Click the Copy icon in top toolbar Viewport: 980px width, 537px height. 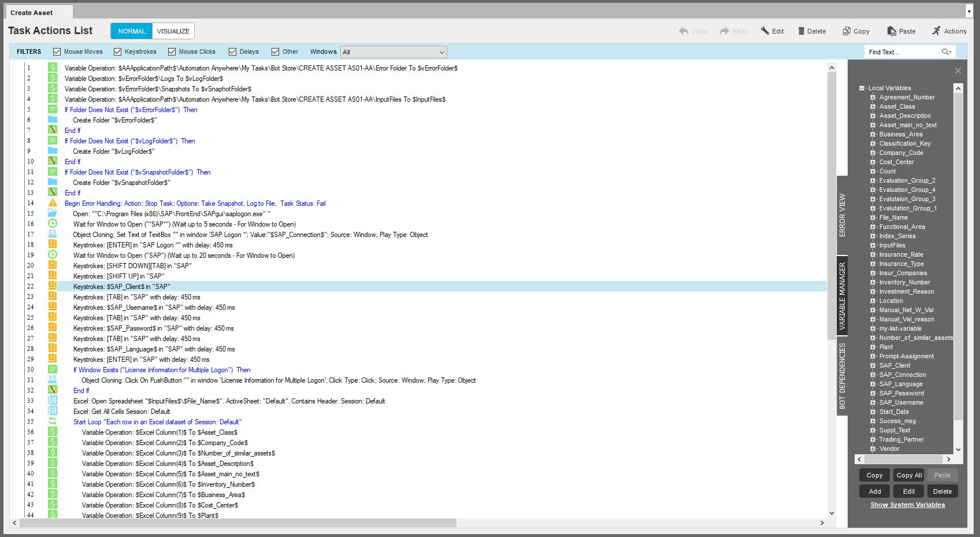(x=847, y=31)
